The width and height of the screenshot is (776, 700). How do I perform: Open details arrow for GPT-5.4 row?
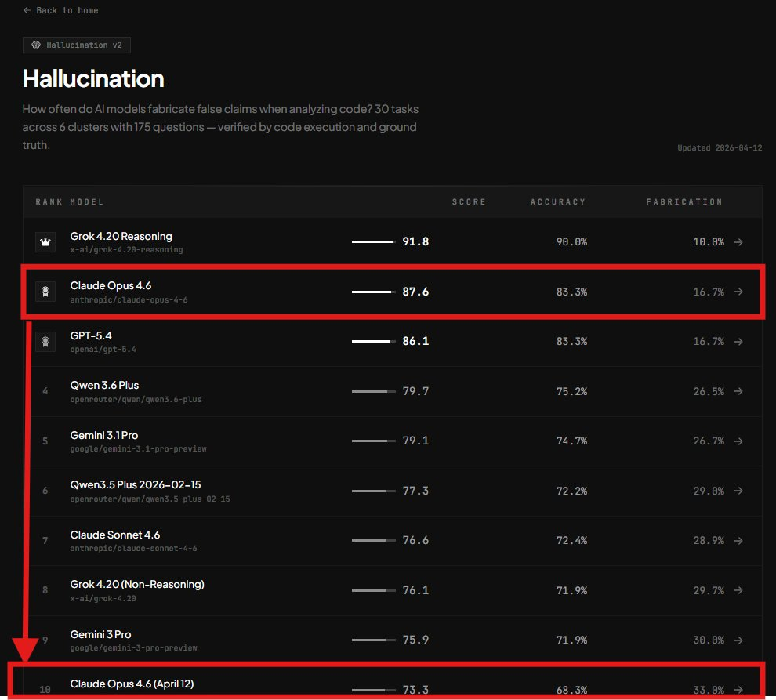tap(738, 342)
